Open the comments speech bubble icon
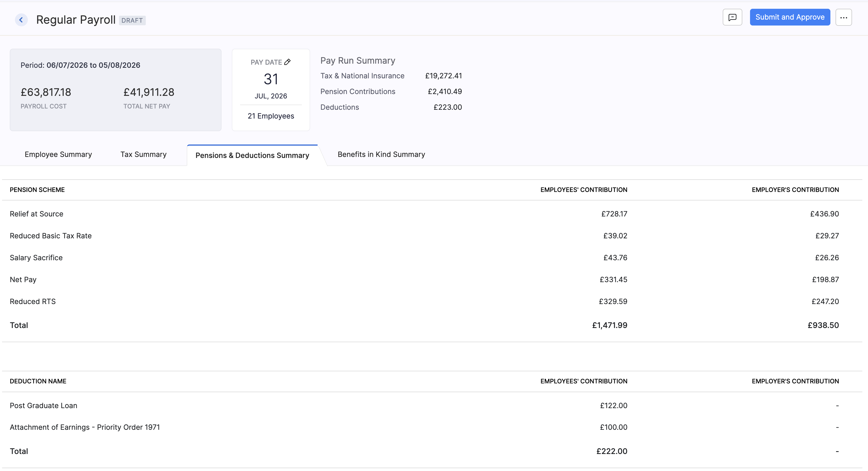This screenshot has width=868, height=471. pyautogui.click(x=732, y=17)
